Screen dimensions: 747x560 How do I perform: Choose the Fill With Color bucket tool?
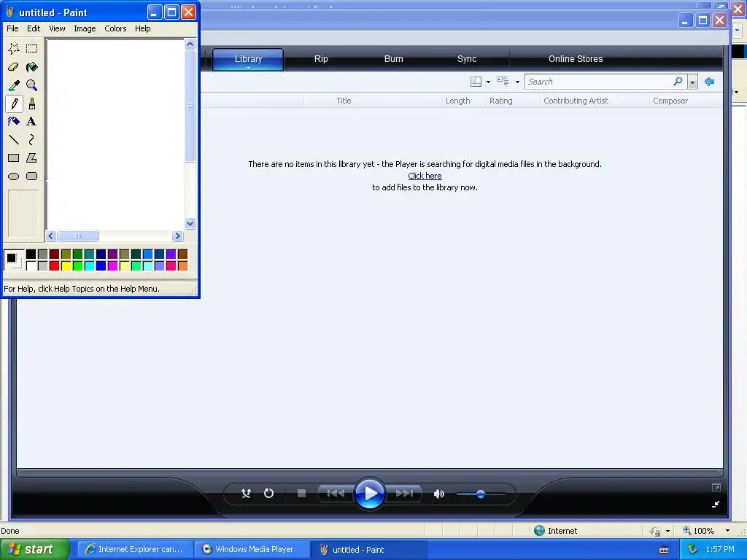(32, 66)
